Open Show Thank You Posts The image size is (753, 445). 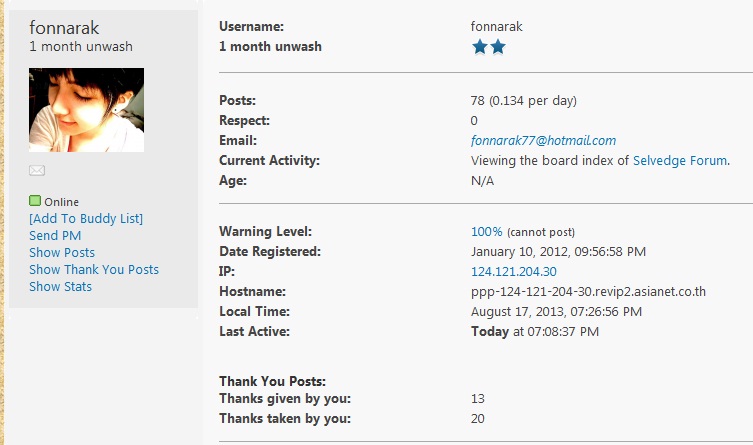94,269
